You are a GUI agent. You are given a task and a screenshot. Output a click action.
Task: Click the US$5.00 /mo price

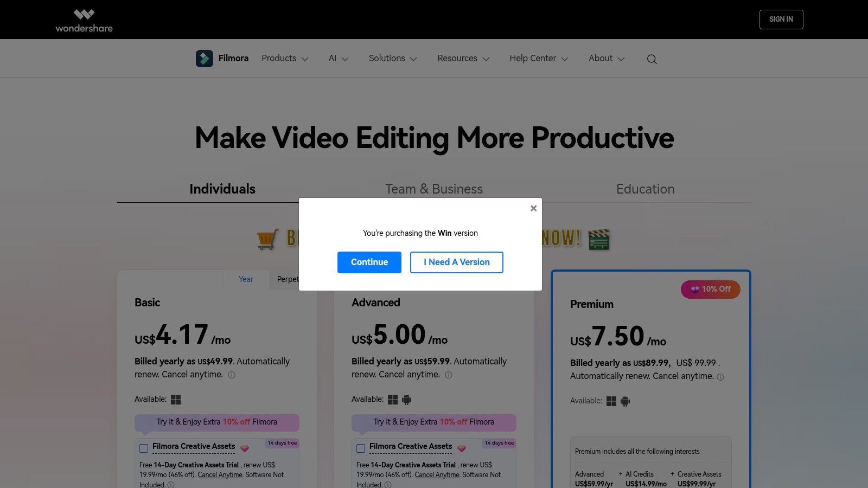400,335
